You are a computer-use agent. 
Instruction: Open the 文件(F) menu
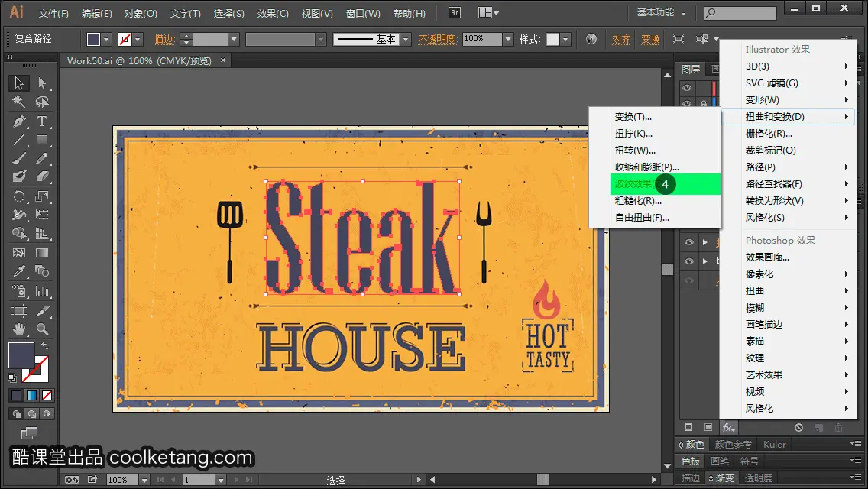pyautogui.click(x=53, y=13)
